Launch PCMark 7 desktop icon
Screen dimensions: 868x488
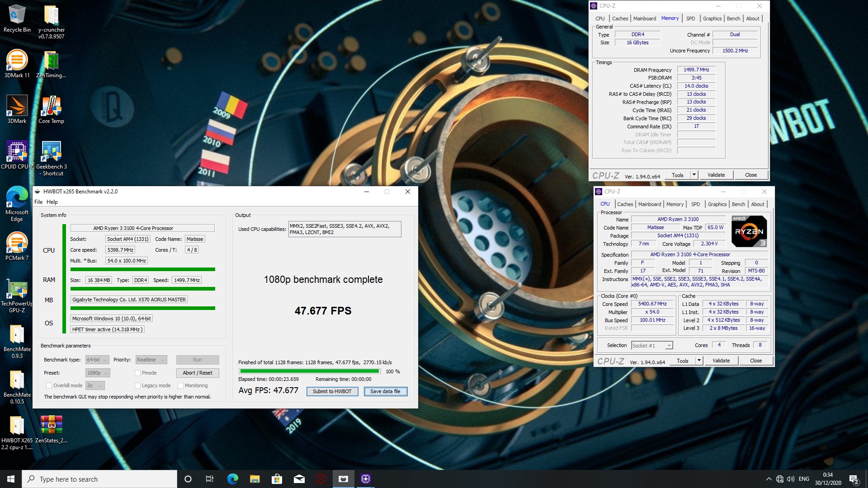point(17,246)
